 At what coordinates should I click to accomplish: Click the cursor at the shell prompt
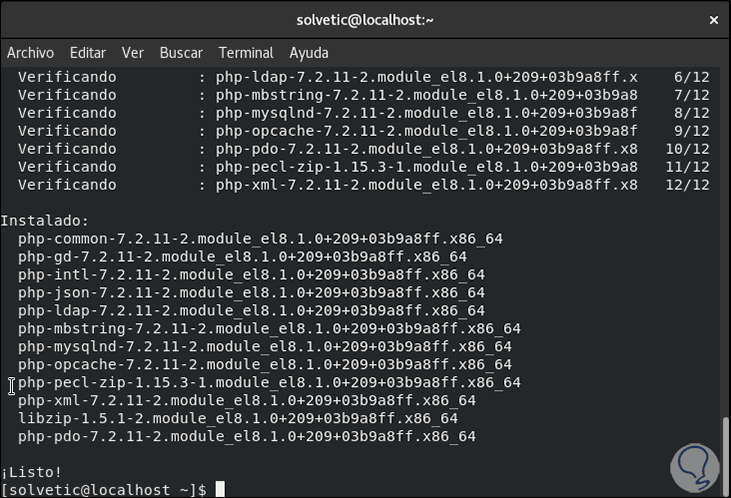220,490
